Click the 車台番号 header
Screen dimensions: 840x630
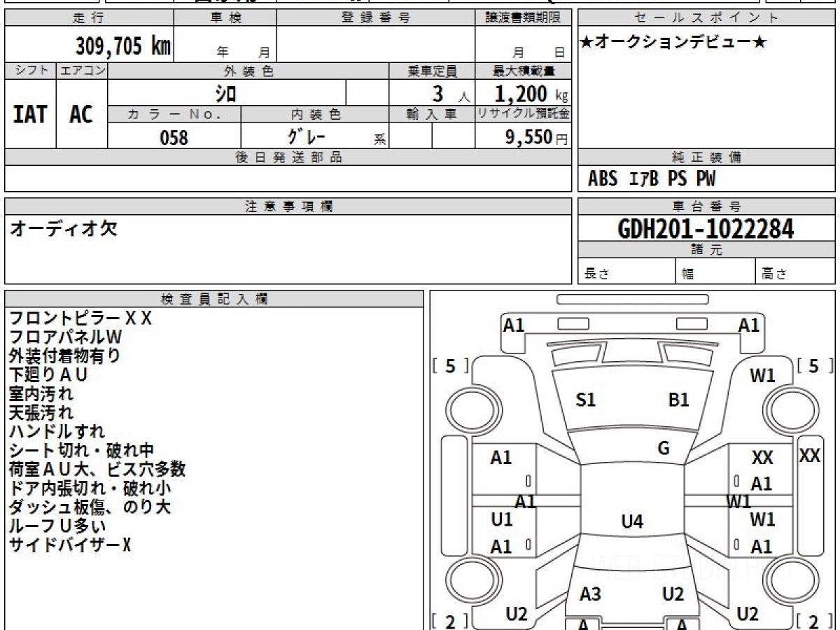click(x=707, y=206)
